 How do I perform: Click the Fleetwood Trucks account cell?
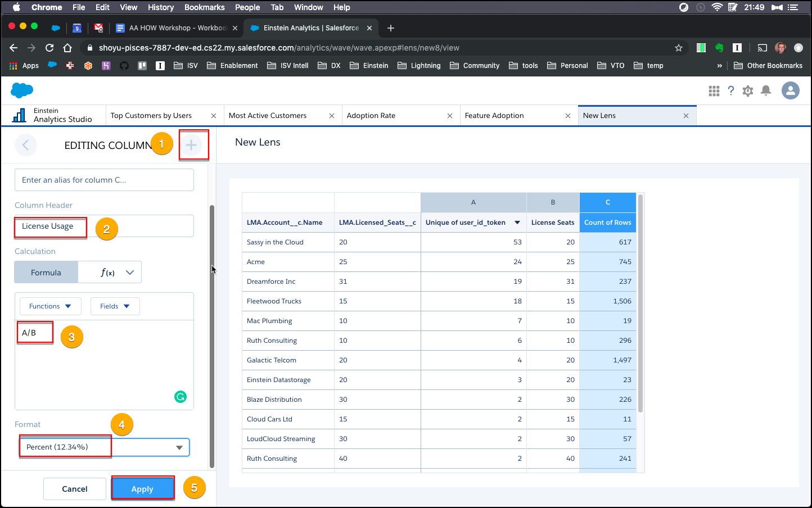(288, 301)
